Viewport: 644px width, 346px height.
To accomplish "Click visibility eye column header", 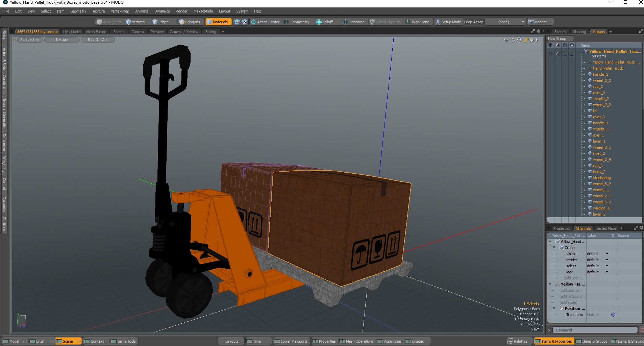I will click(550, 45).
